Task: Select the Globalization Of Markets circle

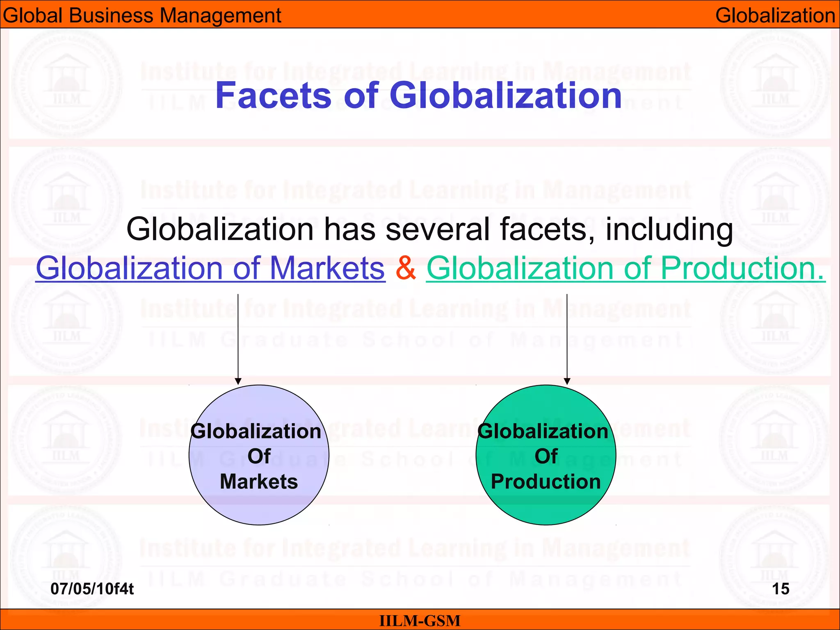Action: tap(259, 455)
